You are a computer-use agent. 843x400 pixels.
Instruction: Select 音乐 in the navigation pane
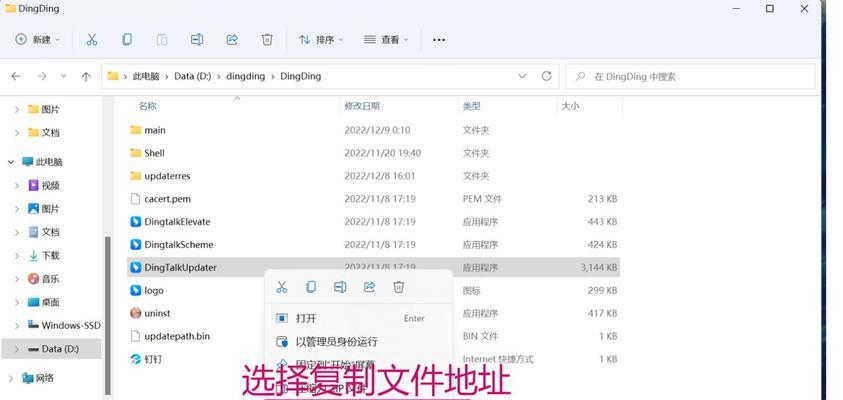click(51, 279)
